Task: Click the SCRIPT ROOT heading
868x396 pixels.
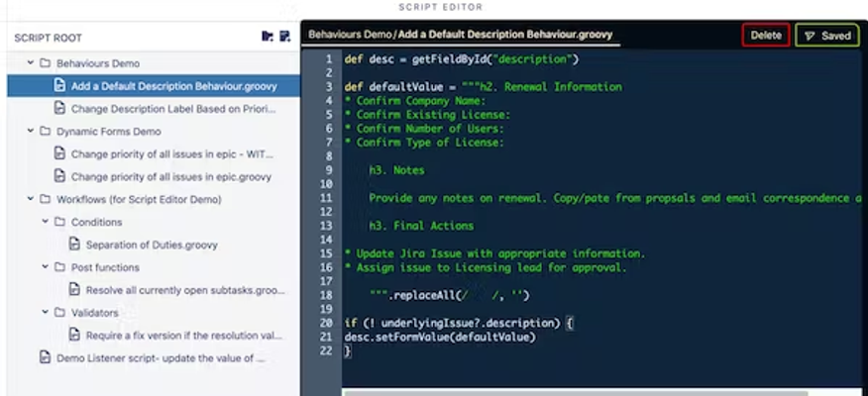Action: 49,38
